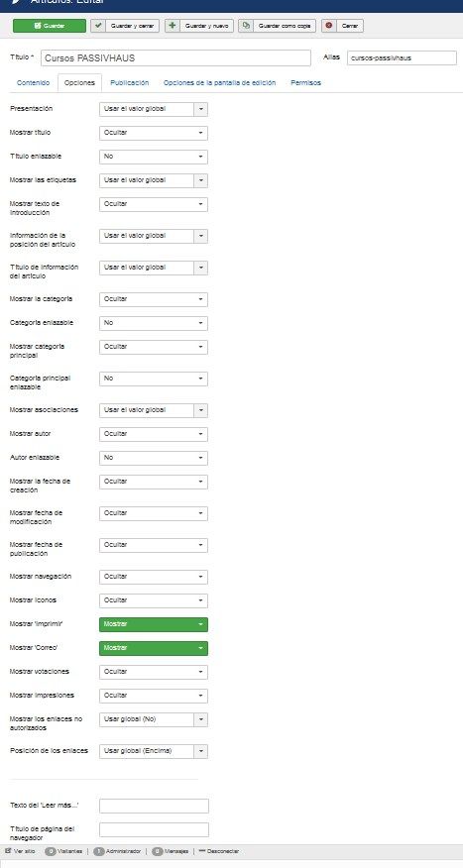The height and width of the screenshot is (868, 463).
Task: Click the green Guardar save button
Action: point(50,26)
